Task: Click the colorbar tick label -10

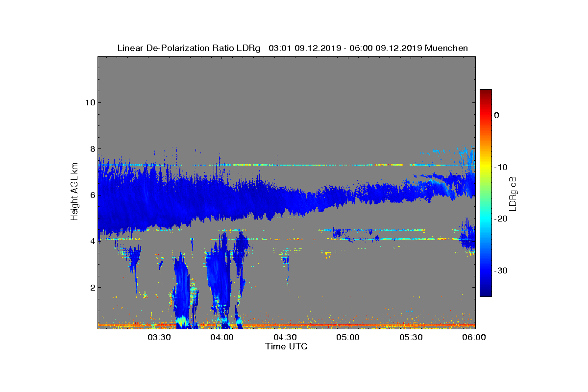Action: (500, 167)
